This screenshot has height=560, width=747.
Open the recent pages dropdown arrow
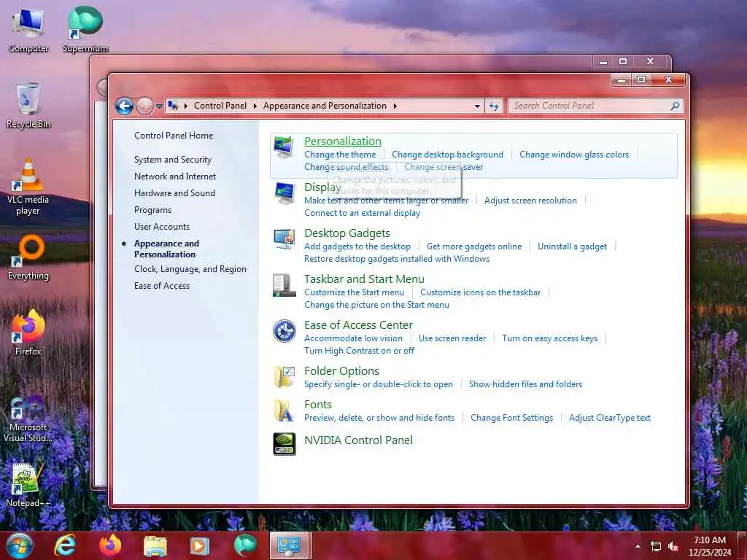[159, 106]
